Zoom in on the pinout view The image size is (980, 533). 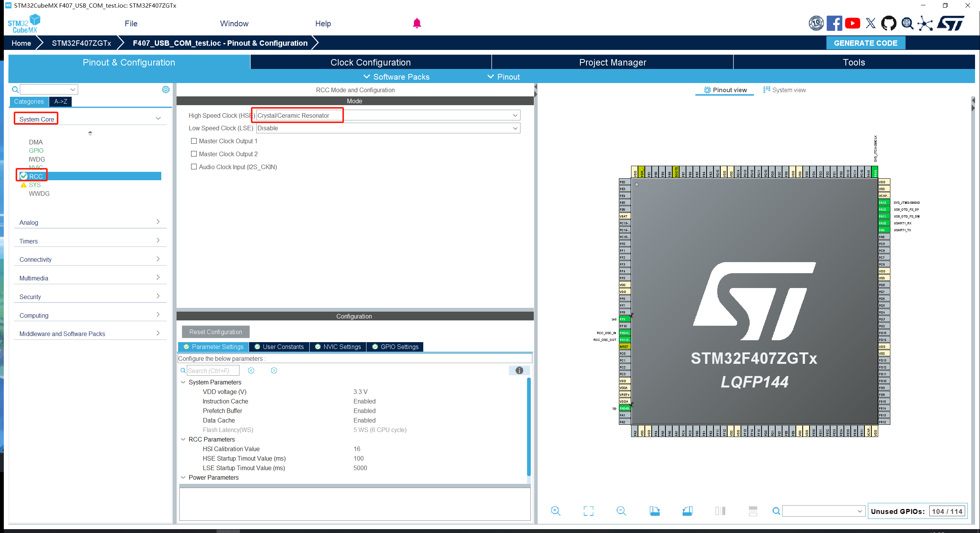coord(556,511)
